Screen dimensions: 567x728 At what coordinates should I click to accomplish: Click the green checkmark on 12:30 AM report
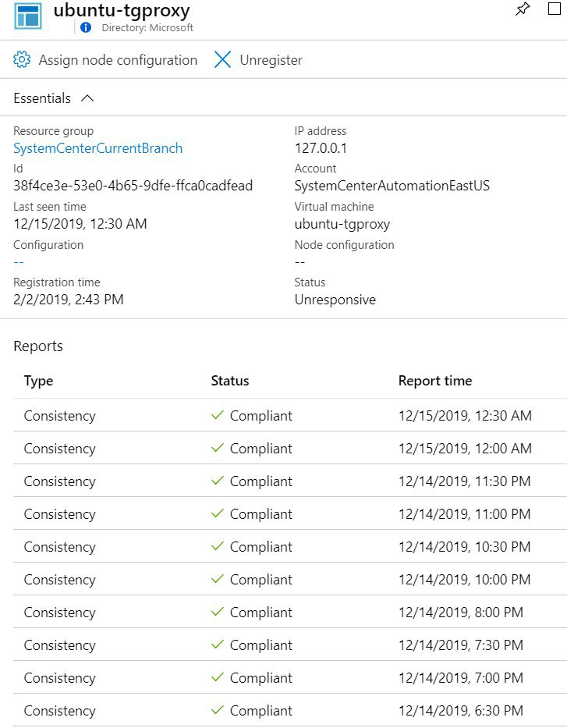pyautogui.click(x=218, y=415)
